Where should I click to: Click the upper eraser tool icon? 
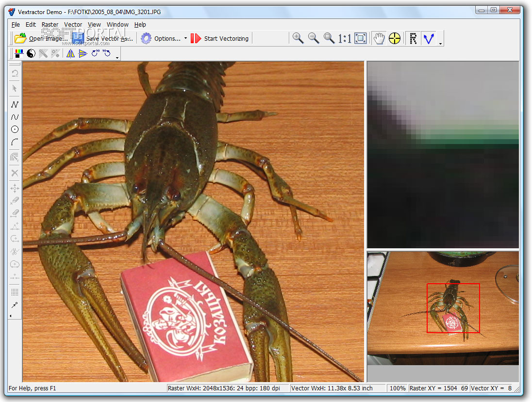(x=15, y=201)
